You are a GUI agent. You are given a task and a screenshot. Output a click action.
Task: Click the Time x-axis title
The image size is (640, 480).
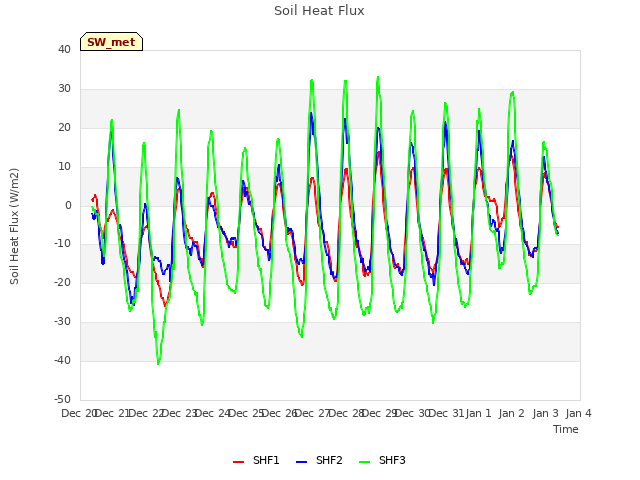tap(566, 429)
